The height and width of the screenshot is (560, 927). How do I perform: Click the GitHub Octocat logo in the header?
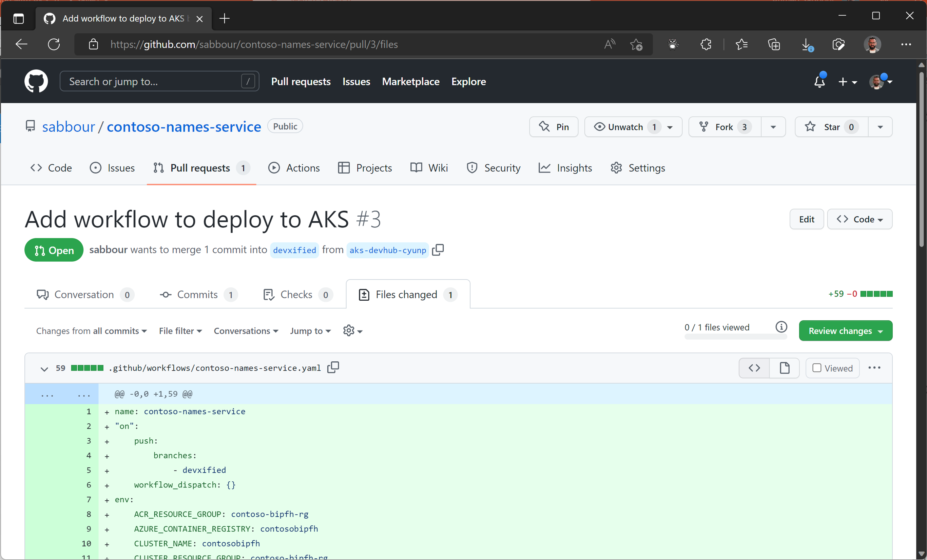36,81
